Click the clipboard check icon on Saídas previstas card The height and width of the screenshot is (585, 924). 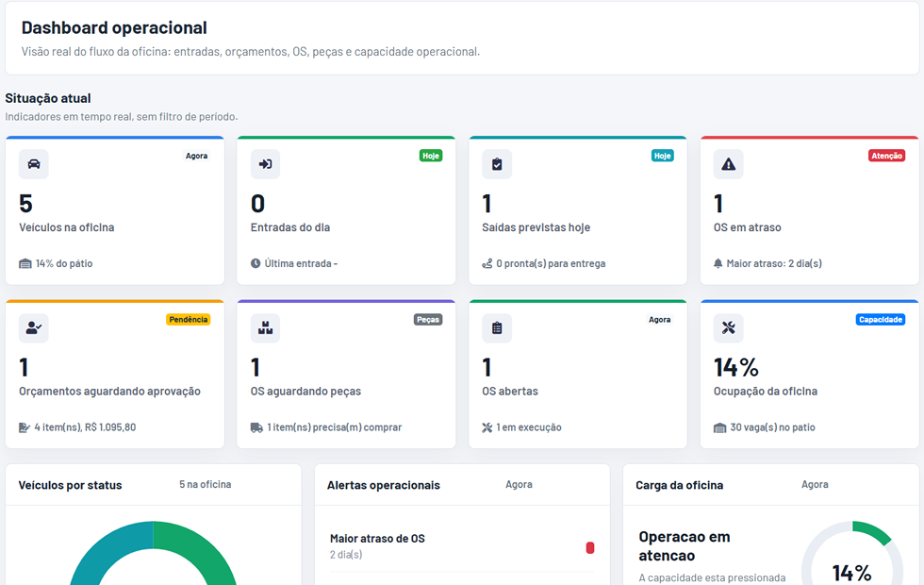point(497,164)
